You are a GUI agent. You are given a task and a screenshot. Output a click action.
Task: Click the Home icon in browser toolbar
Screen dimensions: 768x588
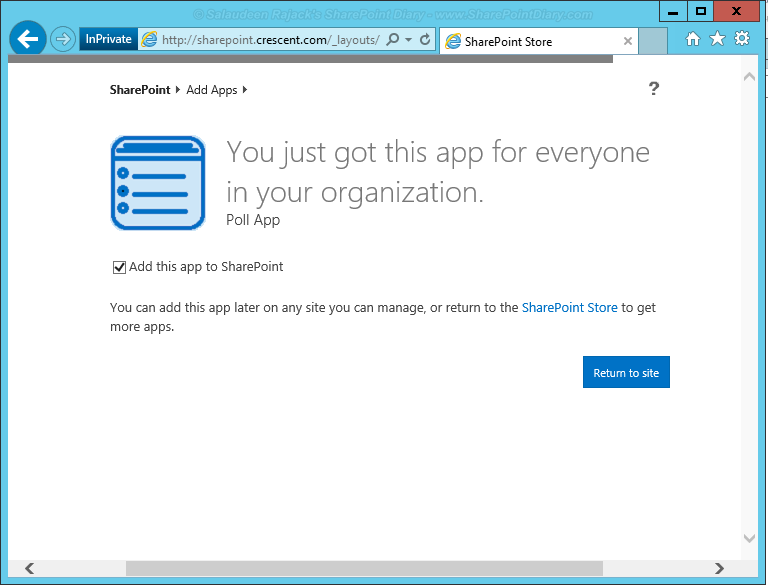(x=693, y=39)
